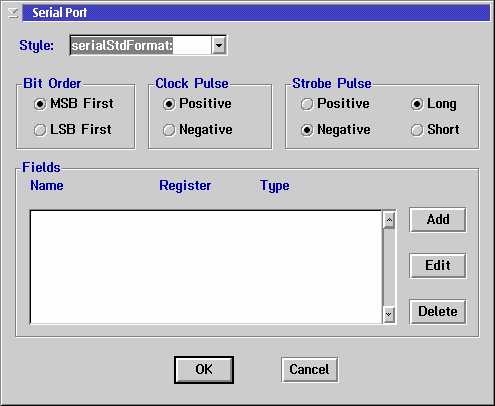Click the Edit field button
The image size is (495, 406).
point(438,266)
